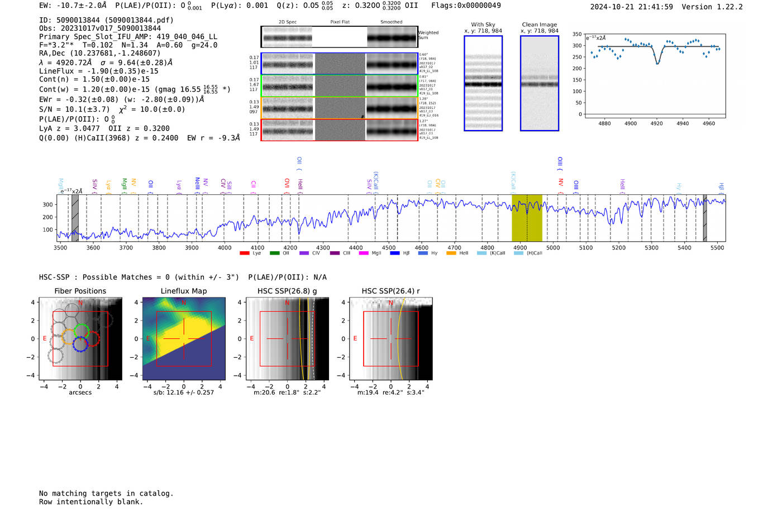Click the Version 1.22.2 text

tap(712, 7)
